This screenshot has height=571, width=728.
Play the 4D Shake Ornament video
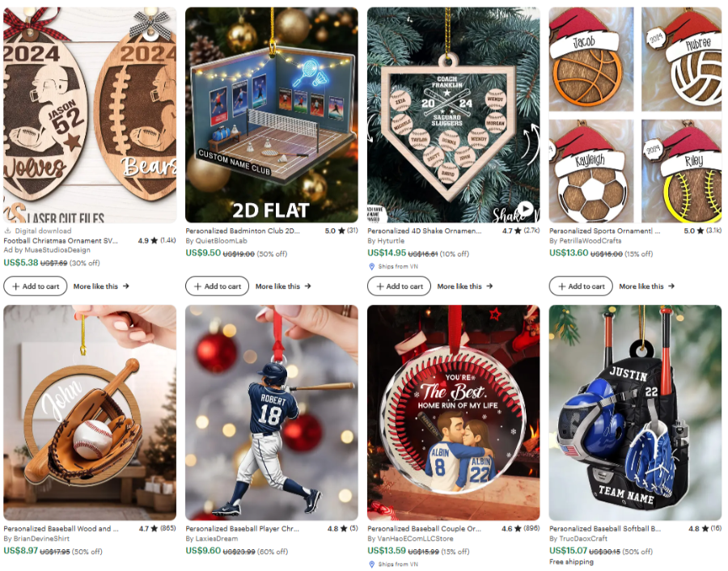pos(525,209)
